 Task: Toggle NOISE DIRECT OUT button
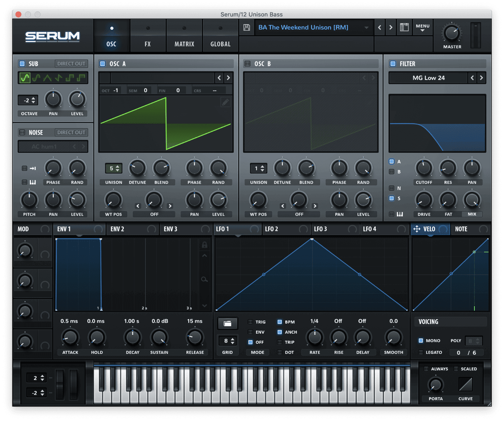click(x=71, y=132)
